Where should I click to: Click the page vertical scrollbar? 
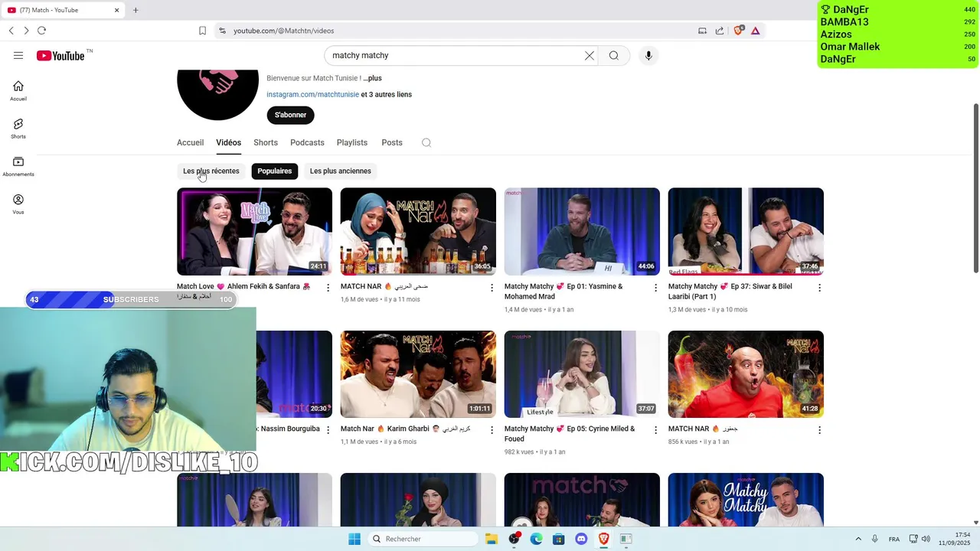[x=975, y=187]
